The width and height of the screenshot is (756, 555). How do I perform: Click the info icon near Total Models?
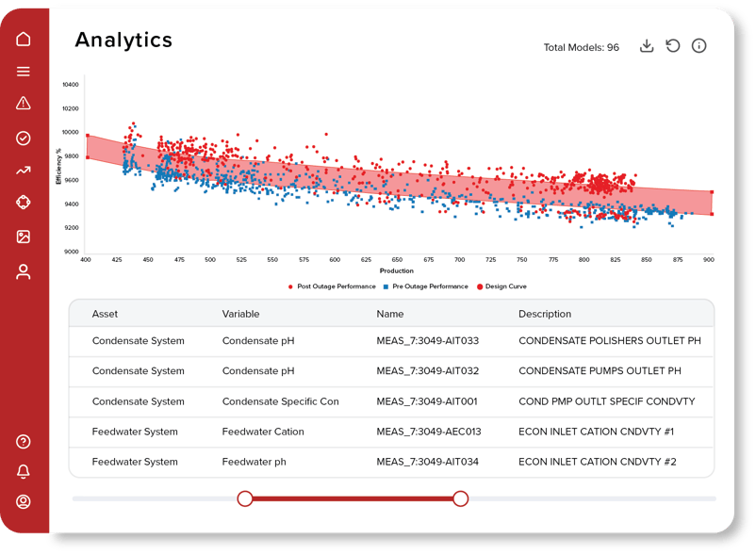coord(699,45)
